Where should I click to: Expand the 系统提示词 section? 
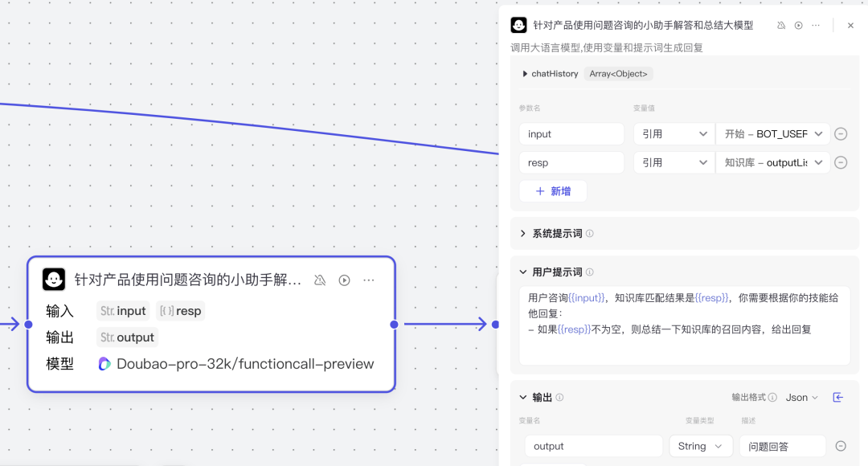click(523, 234)
